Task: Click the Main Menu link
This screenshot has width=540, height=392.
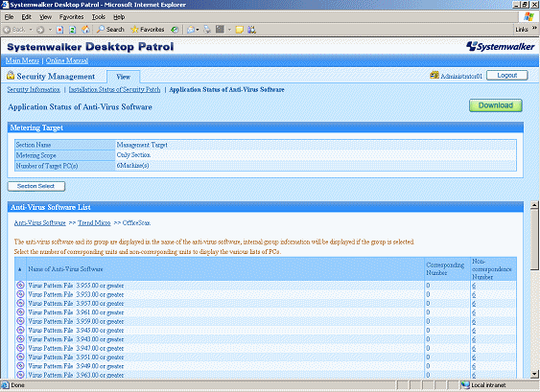Action: [22, 60]
